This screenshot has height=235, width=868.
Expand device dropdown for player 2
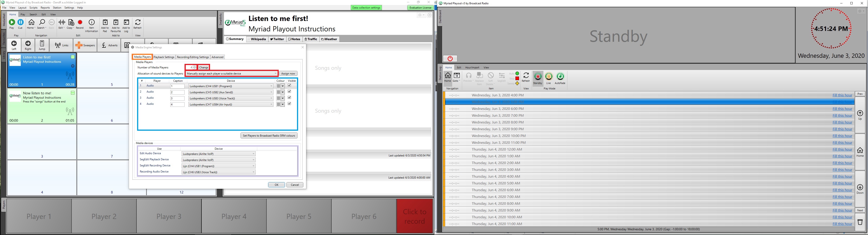[x=271, y=92]
